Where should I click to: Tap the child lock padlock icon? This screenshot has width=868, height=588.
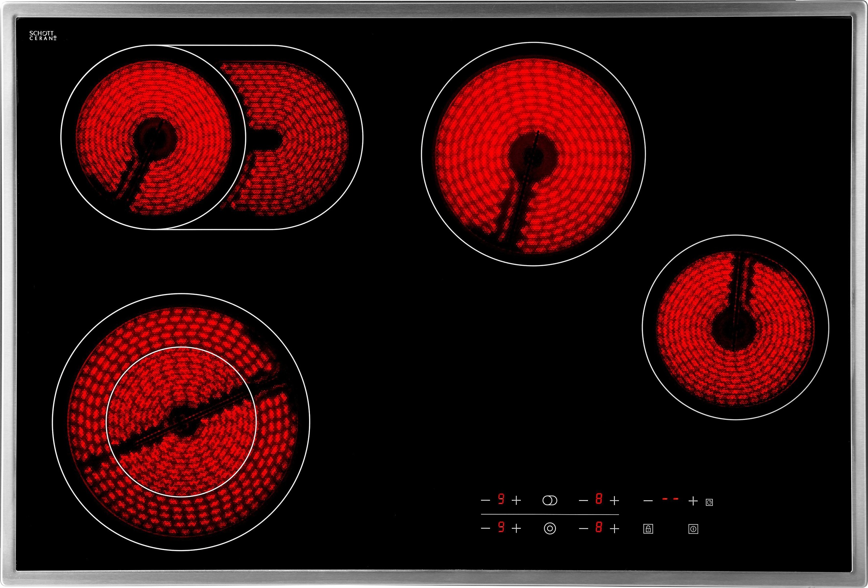pyautogui.click(x=648, y=529)
